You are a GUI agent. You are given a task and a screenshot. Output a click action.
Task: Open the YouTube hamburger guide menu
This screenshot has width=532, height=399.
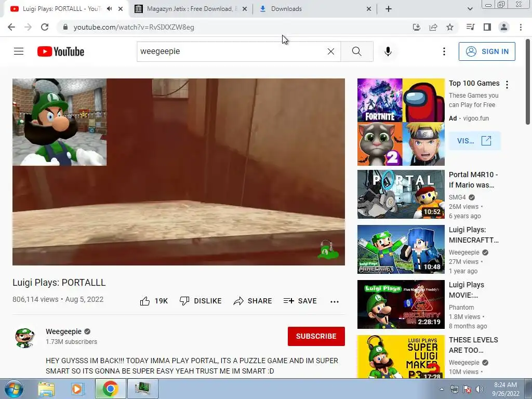[19, 51]
